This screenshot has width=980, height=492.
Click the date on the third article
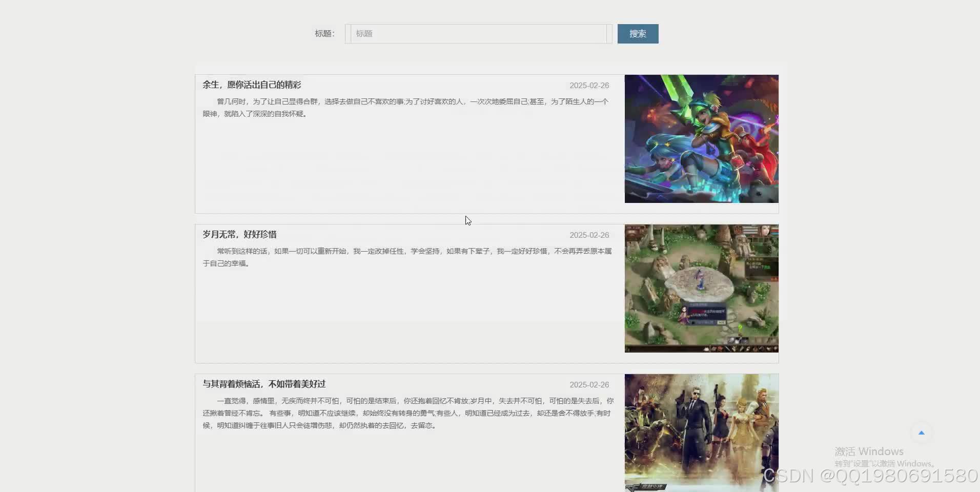(589, 384)
